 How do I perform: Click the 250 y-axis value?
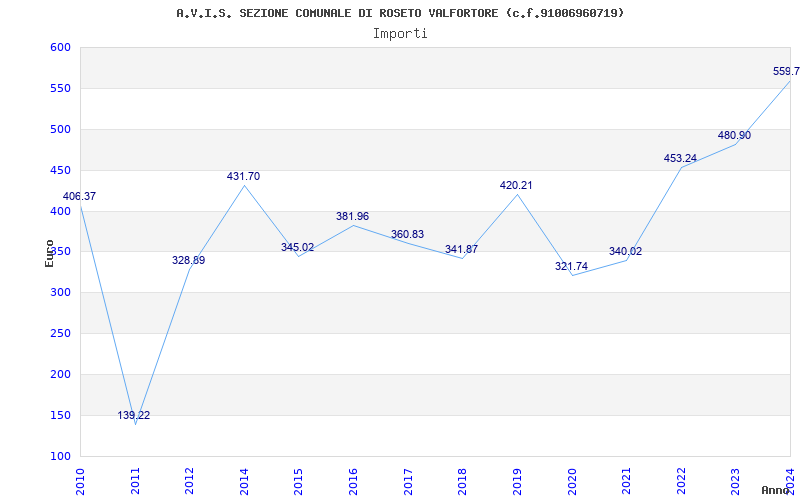tap(60, 333)
